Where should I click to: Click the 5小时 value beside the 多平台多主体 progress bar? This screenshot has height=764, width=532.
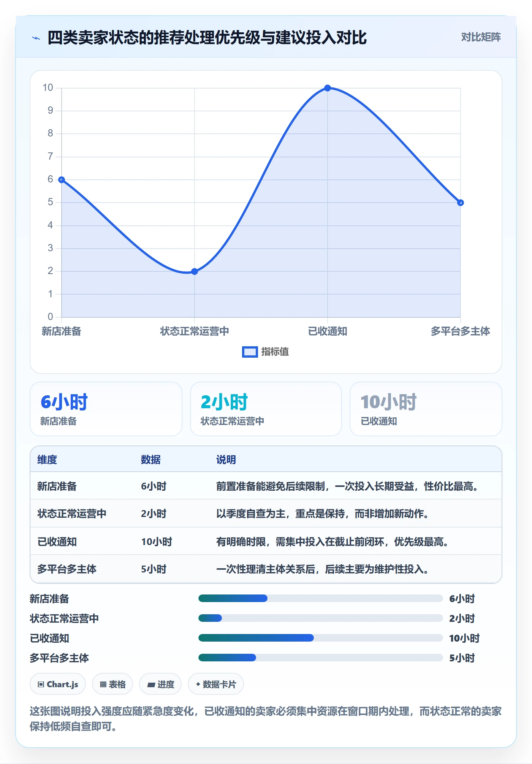pos(462,658)
